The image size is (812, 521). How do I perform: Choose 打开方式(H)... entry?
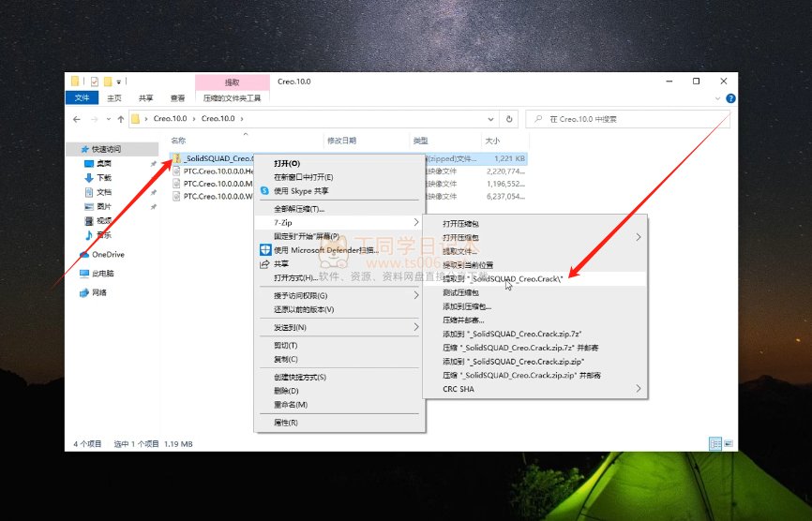click(x=295, y=277)
